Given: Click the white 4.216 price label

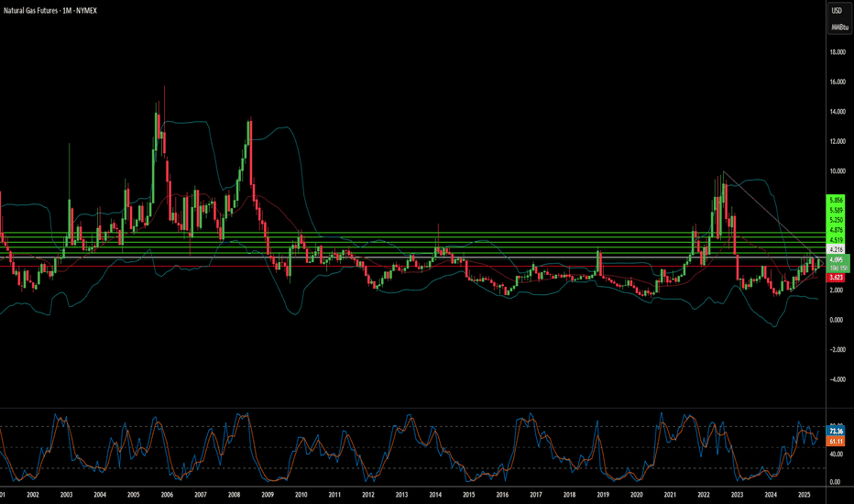Looking at the screenshot, I should 836,249.
